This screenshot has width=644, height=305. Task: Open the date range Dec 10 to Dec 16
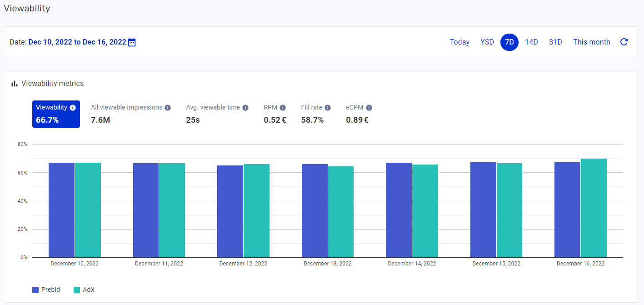click(76, 42)
